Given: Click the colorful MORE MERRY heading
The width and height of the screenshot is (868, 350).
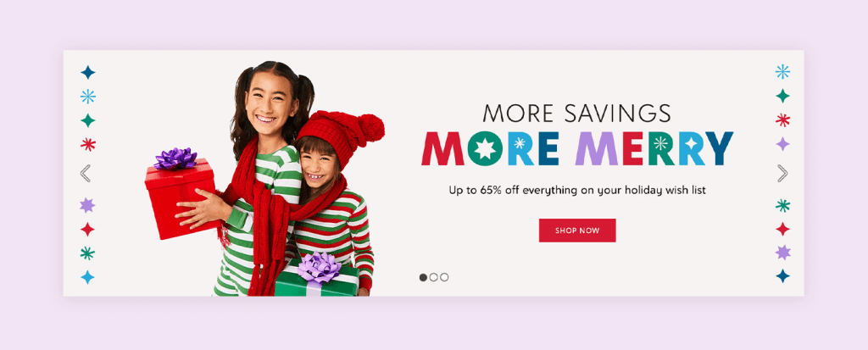Looking at the screenshot, I should (576, 149).
